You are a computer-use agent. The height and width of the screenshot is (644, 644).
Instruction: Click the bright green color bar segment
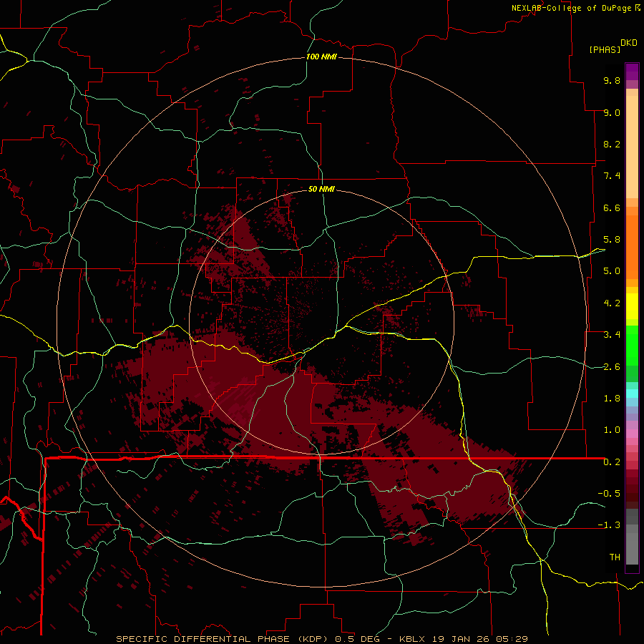tap(632, 346)
